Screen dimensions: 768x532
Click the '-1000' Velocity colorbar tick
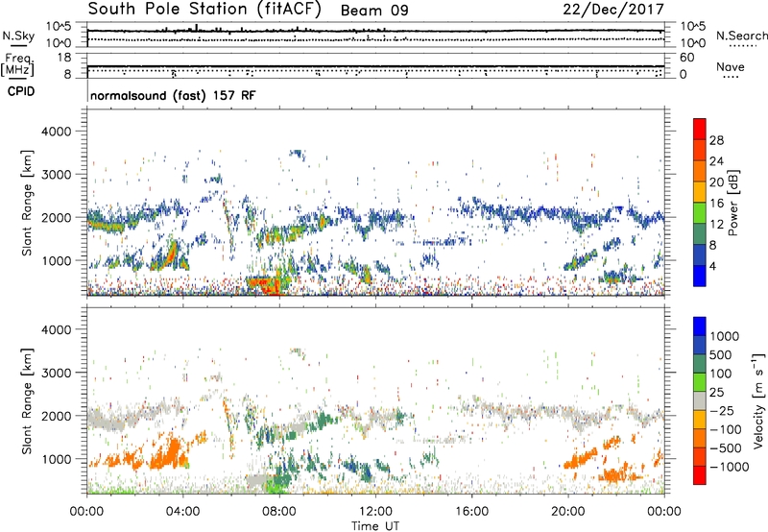pyautogui.click(x=729, y=467)
